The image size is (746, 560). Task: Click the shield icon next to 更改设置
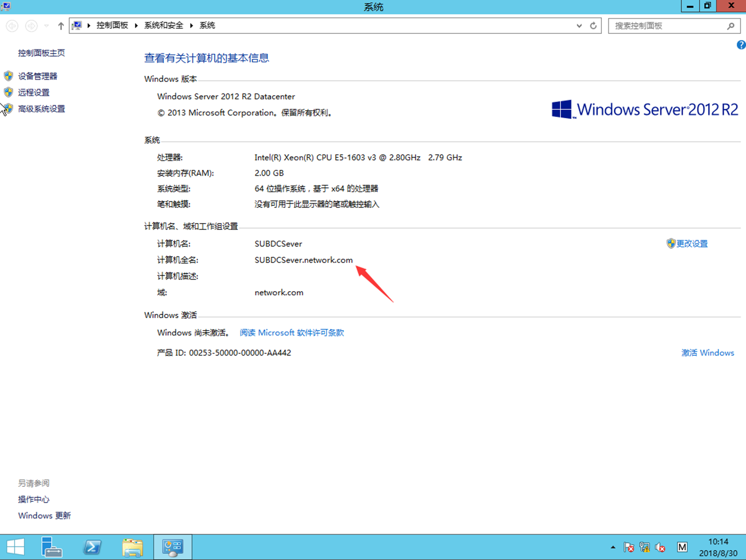[671, 243]
